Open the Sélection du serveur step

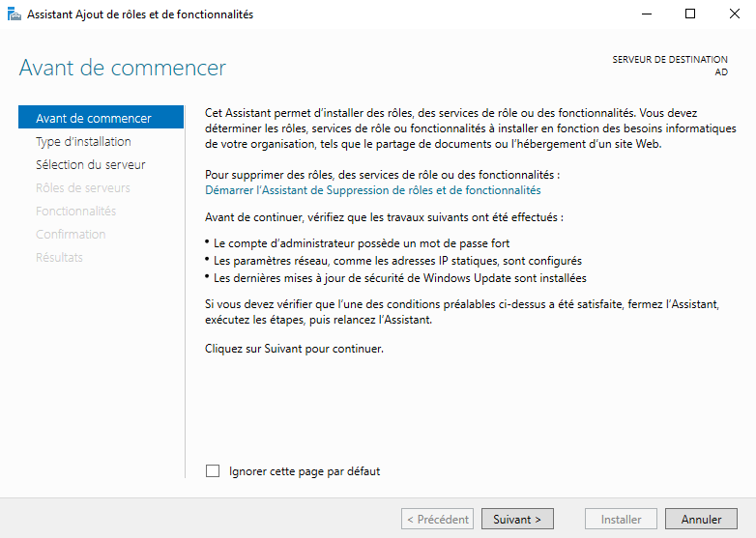pyautogui.click(x=90, y=165)
